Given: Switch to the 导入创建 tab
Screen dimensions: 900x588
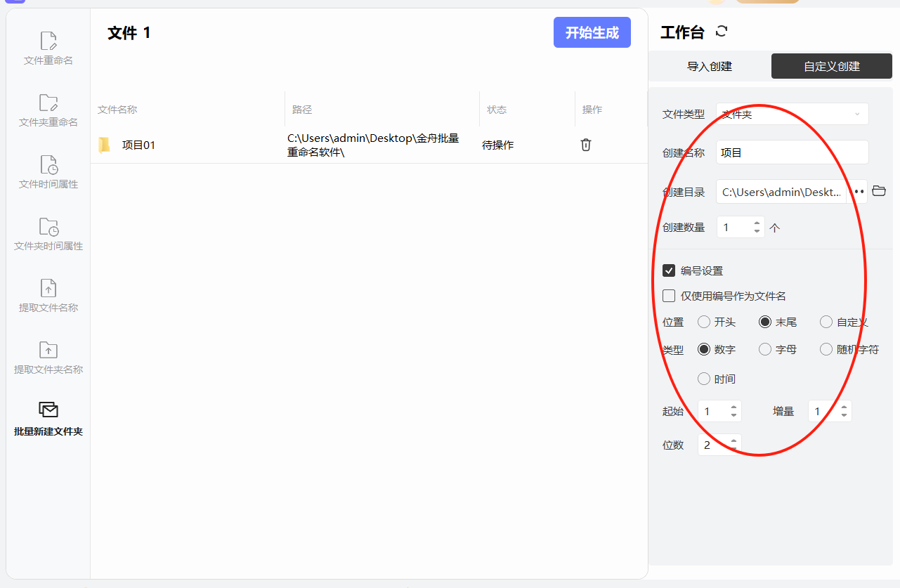Looking at the screenshot, I should [710, 66].
